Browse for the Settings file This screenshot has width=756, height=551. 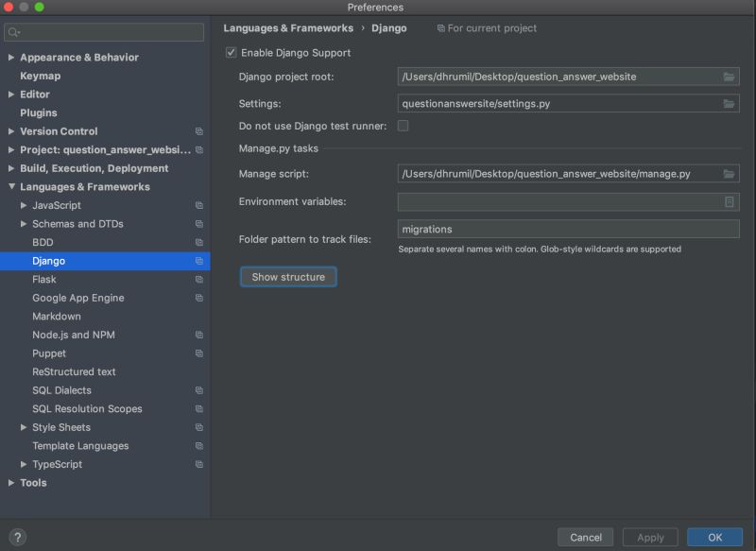[729, 103]
